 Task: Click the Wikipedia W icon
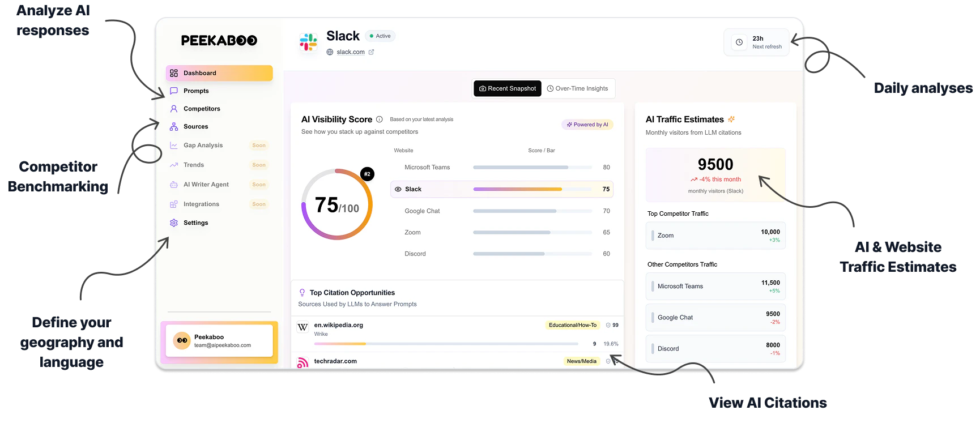click(303, 327)
